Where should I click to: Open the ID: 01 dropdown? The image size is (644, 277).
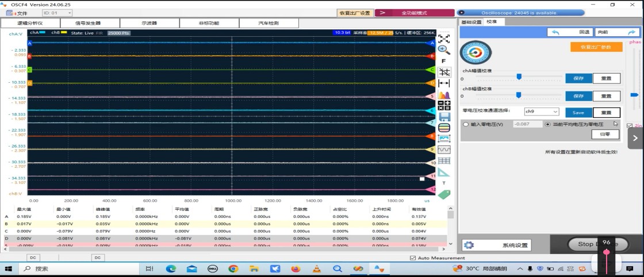57,13
